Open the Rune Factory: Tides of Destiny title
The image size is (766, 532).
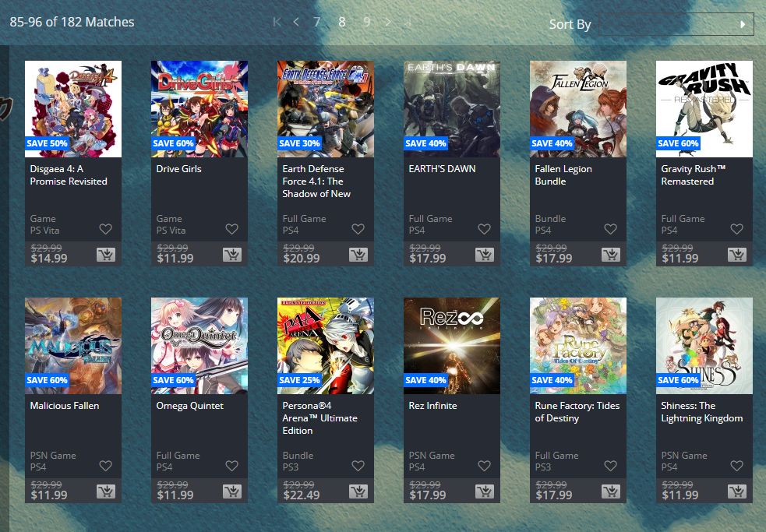point(577,412)
